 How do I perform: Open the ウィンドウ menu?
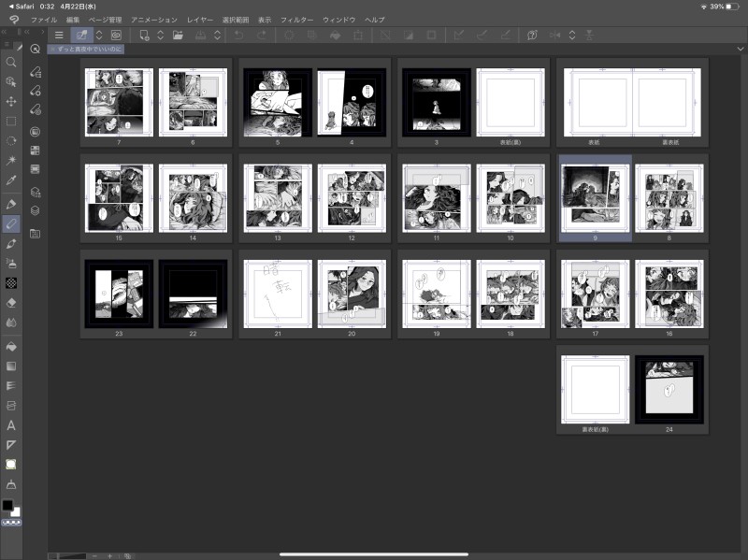pyautogui.click(x=339, y=20)
